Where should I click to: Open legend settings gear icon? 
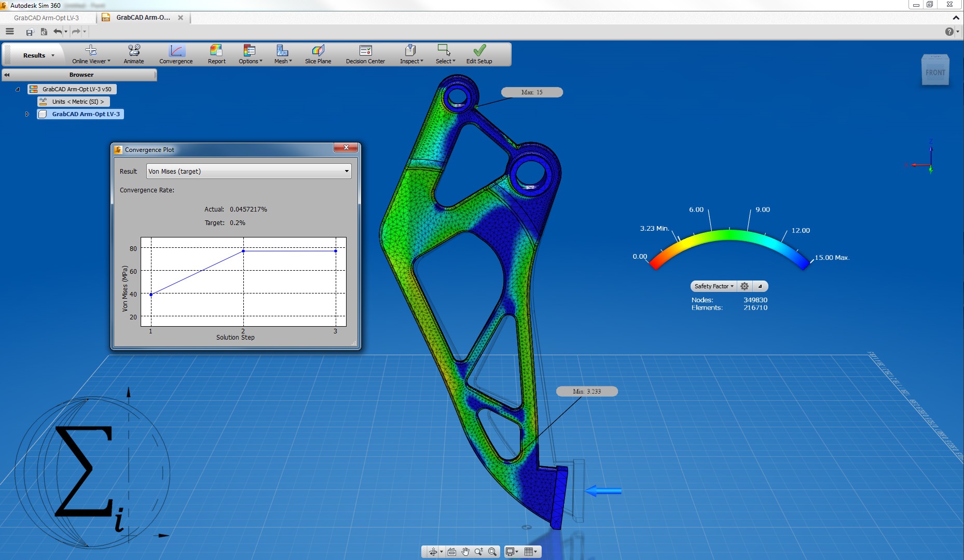pos(745,286)
